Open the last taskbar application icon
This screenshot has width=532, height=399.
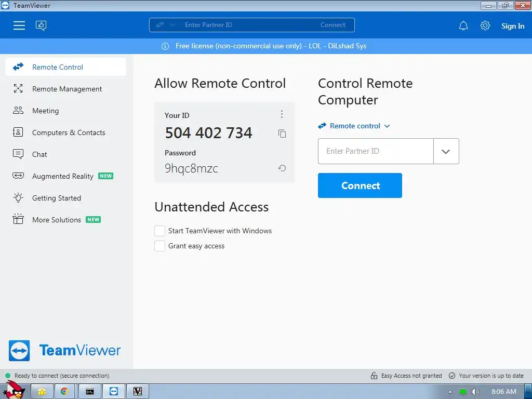point(137,392)
